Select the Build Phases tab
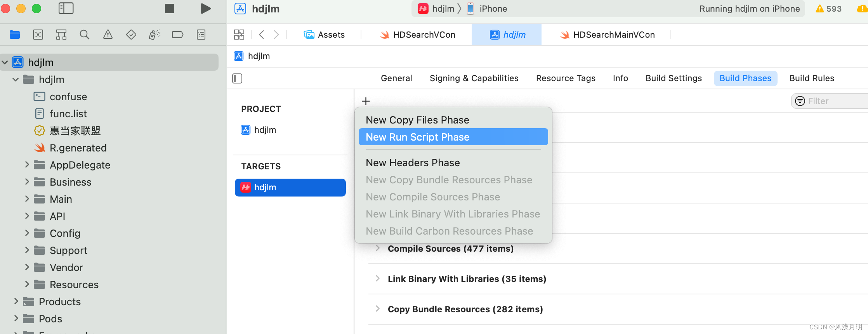 tap(745, 78)
